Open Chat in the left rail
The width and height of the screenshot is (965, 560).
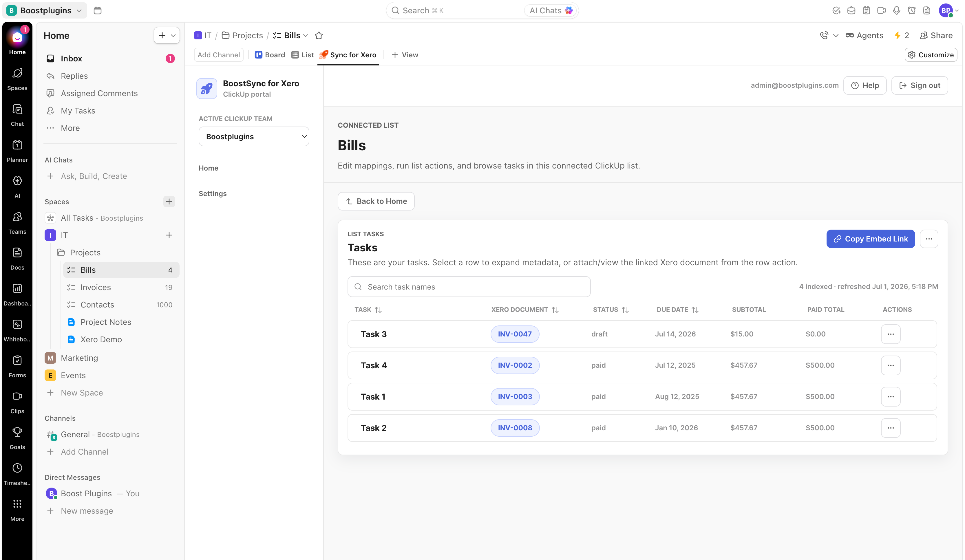[17, 115]
